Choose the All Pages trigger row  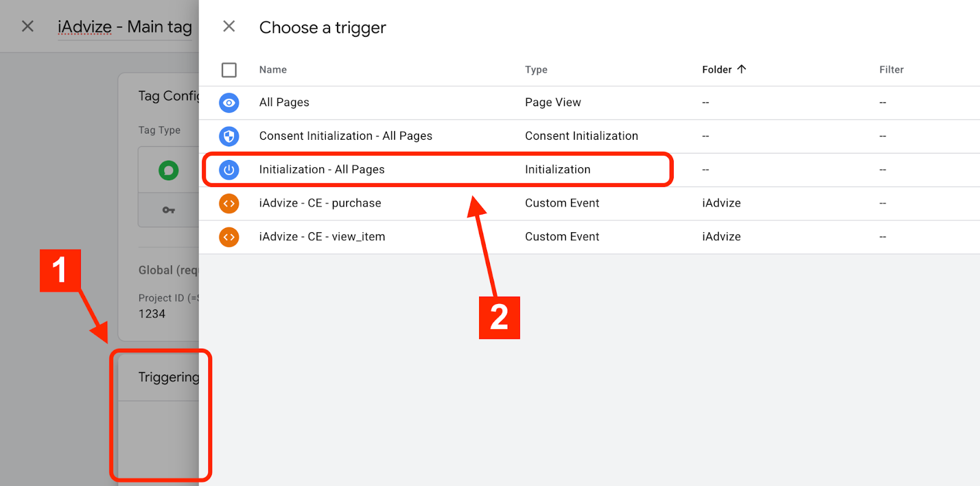284,103
